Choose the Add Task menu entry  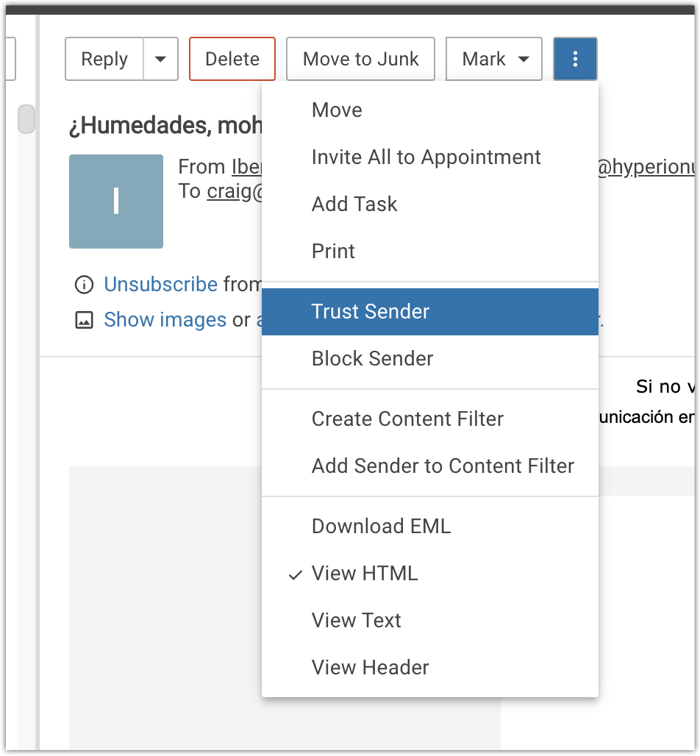354,204
